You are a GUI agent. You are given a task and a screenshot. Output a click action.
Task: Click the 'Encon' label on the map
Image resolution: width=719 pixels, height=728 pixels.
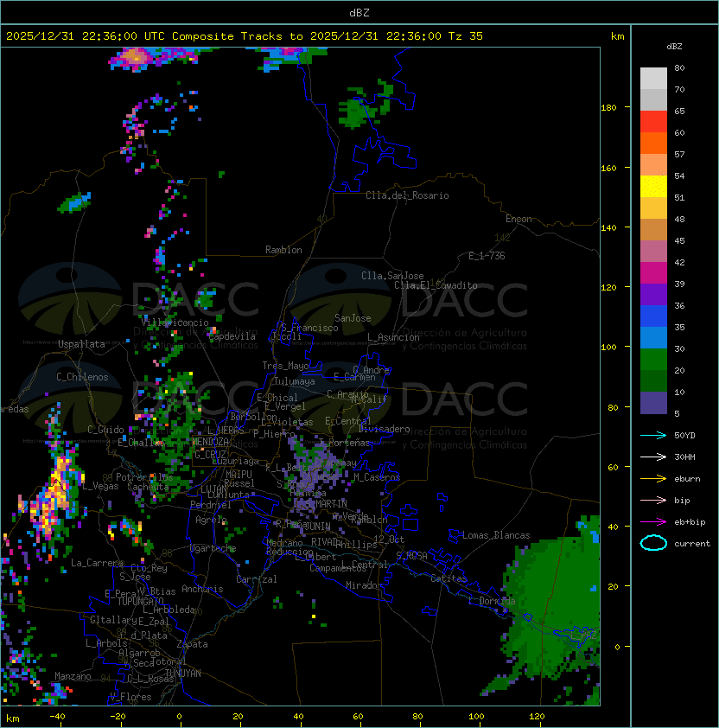point(519,219)
